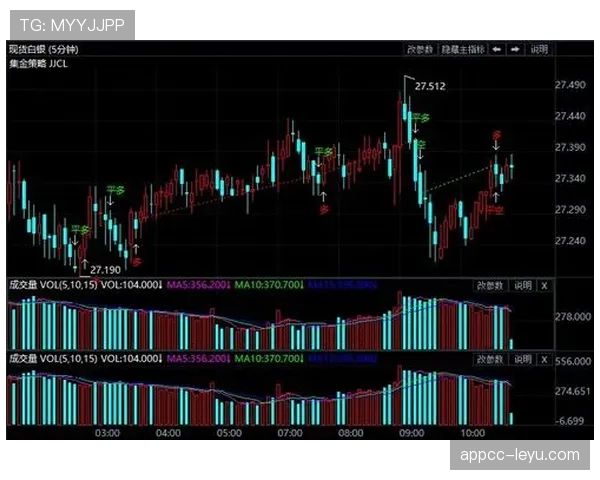This screenshot has height=480, width=600.
Task: Toggle 隐藏主指标 to hide main indicator
Action: pyautogui.click(x=462, y=48)
